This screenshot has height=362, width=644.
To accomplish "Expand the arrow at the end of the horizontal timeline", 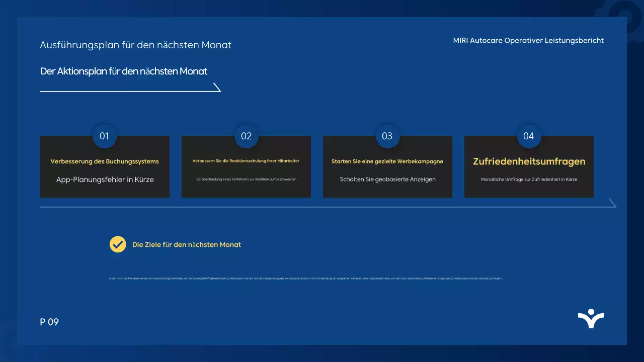I will 612,203.
